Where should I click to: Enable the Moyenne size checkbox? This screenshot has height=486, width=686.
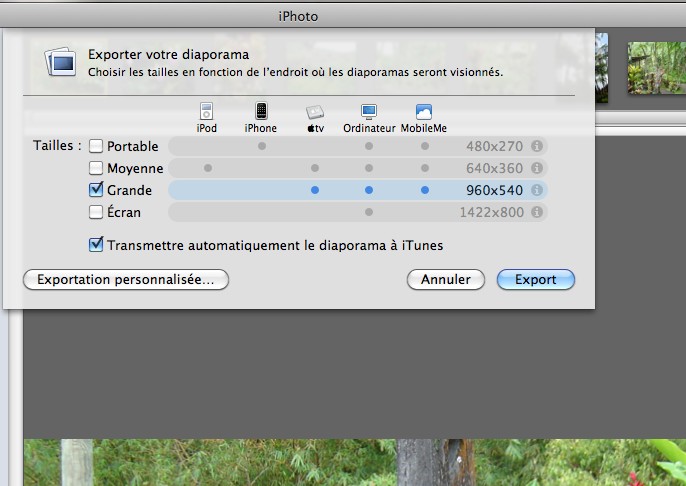[x=96, y=168]
